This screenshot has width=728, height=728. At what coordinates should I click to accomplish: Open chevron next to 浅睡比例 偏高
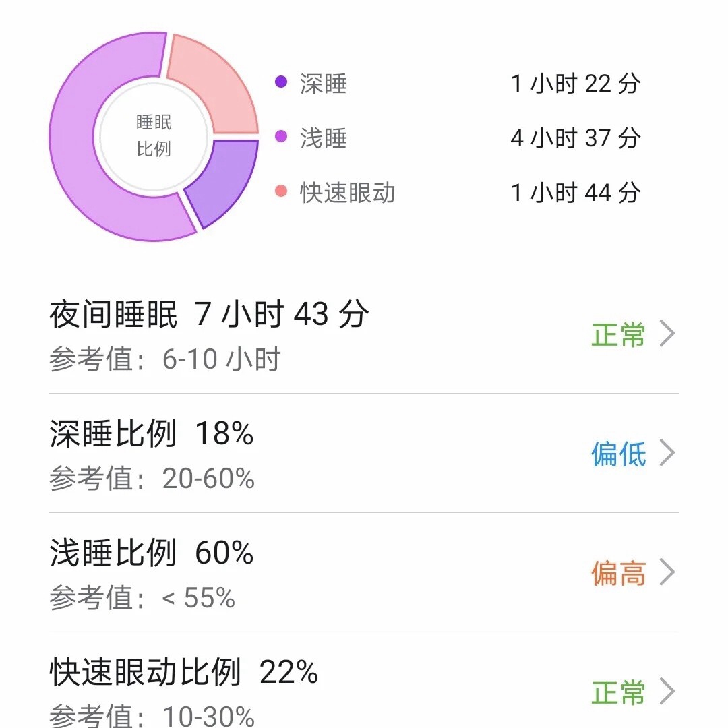tap(667, 572)
